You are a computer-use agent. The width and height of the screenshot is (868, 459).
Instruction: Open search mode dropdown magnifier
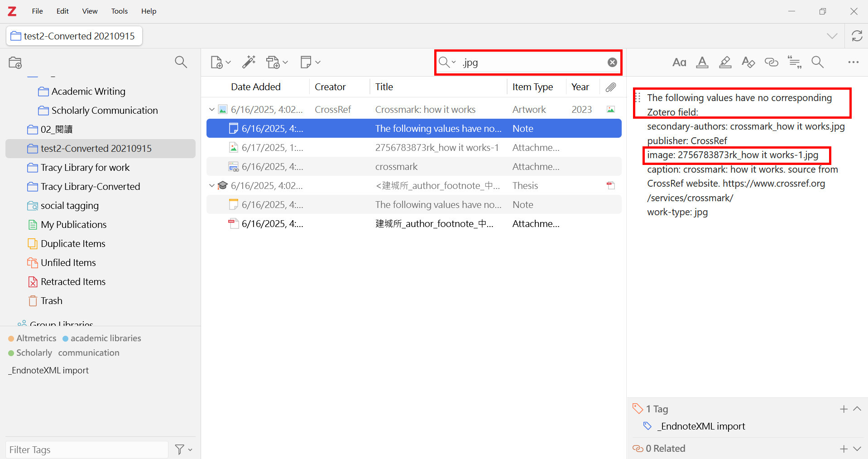tap(447, 63)
